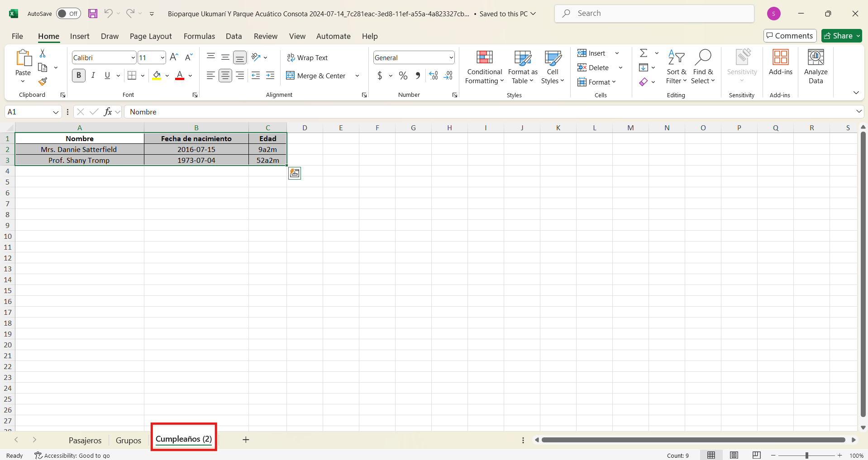
Task: Open the font name dropdown Calibri
Action: click(133, 57)
